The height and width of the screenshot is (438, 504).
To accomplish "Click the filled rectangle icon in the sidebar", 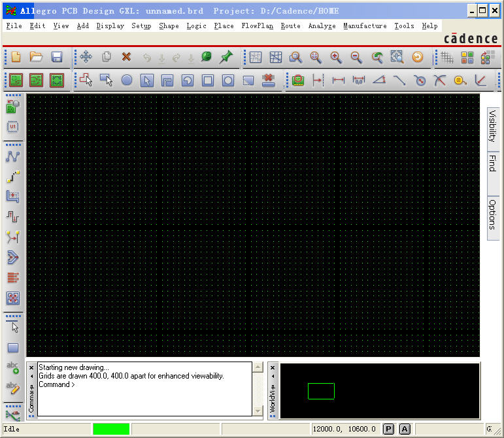I will [13, 348].
